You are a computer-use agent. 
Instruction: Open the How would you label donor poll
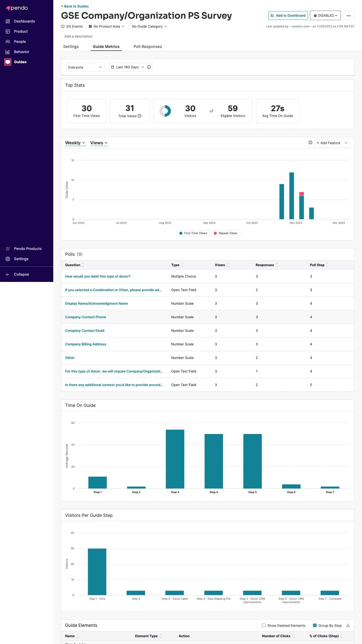click(x=98, y=276)
